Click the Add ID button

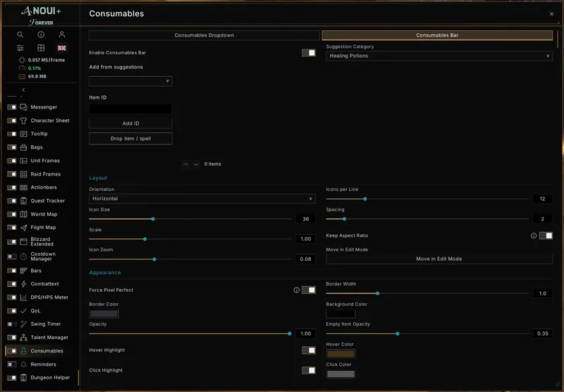130,123
